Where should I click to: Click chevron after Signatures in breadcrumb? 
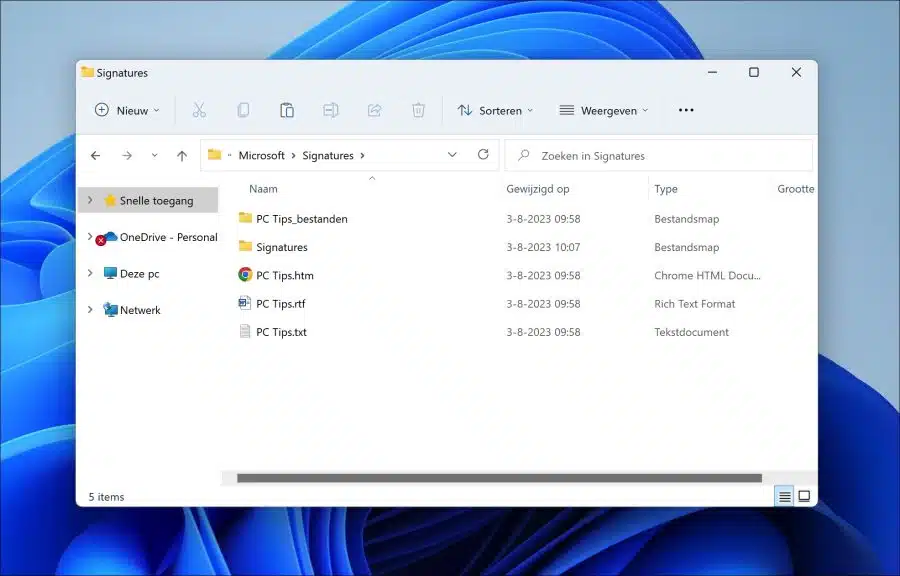362,155
